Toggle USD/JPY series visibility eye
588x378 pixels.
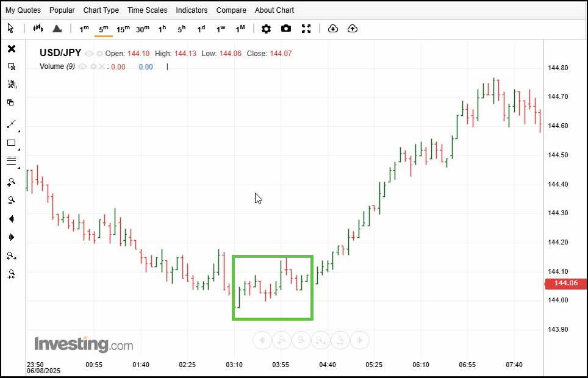89,54
